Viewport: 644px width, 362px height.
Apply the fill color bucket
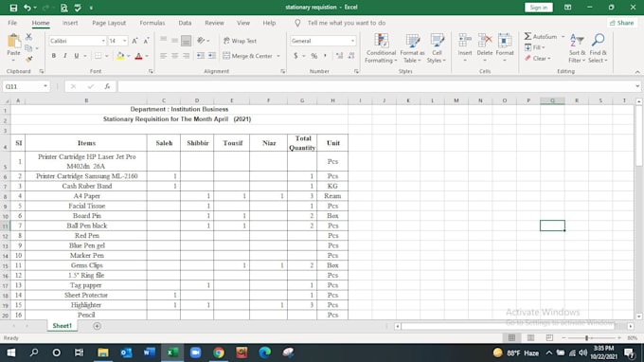tap(120, 56)
